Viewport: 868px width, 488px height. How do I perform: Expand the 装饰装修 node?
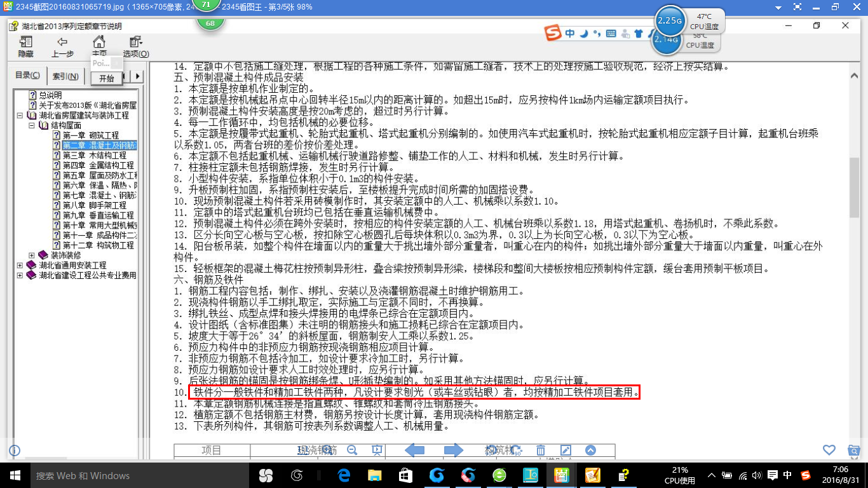[31, 255]
